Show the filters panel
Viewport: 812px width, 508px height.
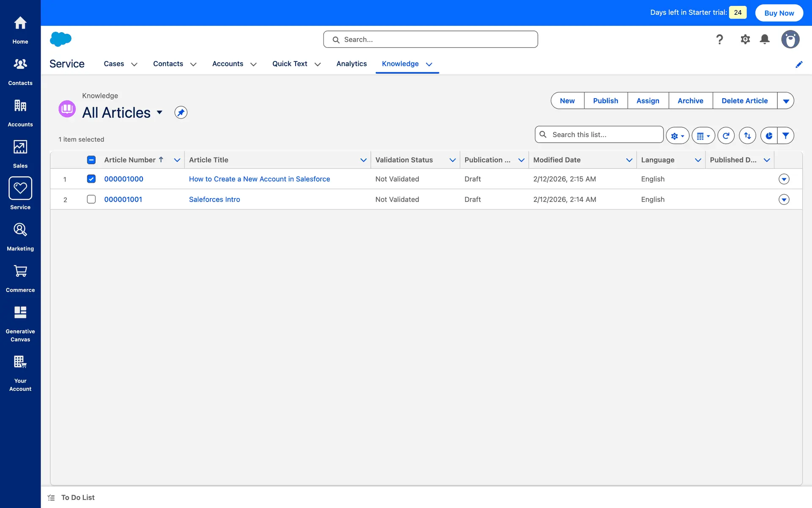[785, 136]
